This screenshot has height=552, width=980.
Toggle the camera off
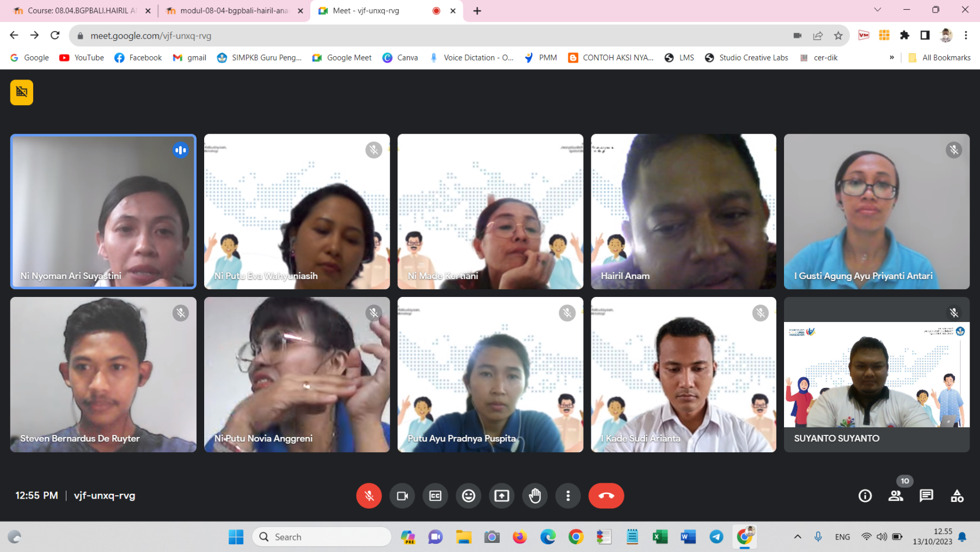tap(402, 495)
